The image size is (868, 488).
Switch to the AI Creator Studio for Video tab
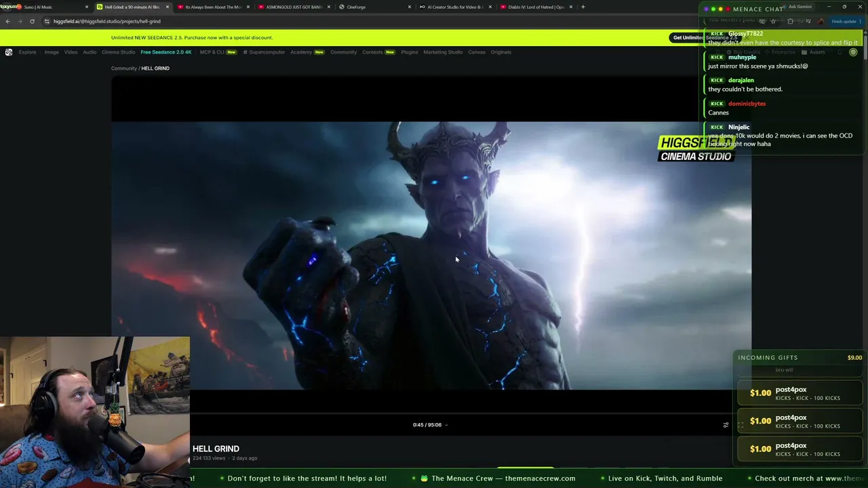point(455,7)
